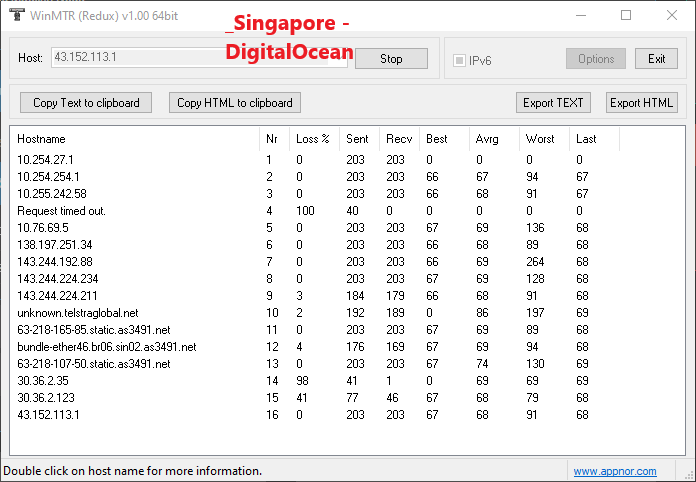696x482 pixels.
Task: Toggle the IPv6 checkbox
Action: coord(459,60)
